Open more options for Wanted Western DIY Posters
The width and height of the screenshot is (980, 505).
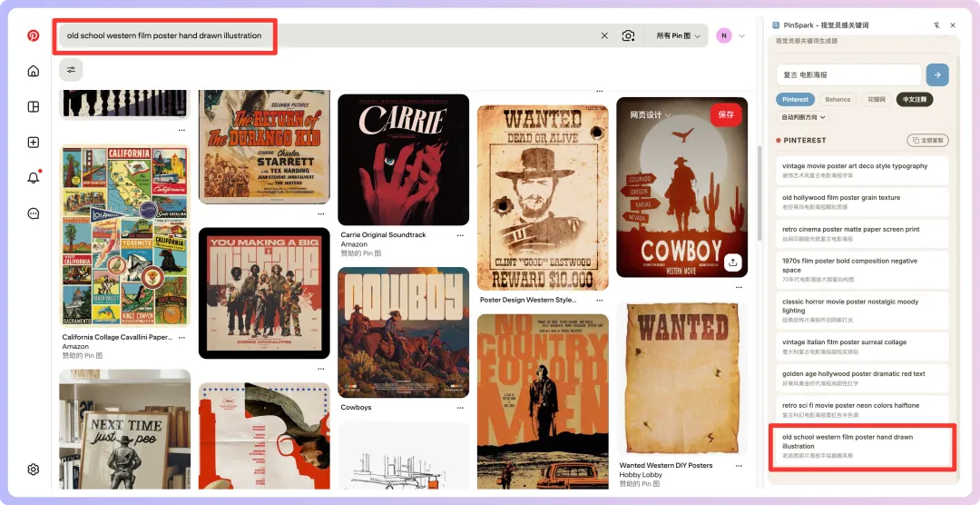tap(739, 466)
